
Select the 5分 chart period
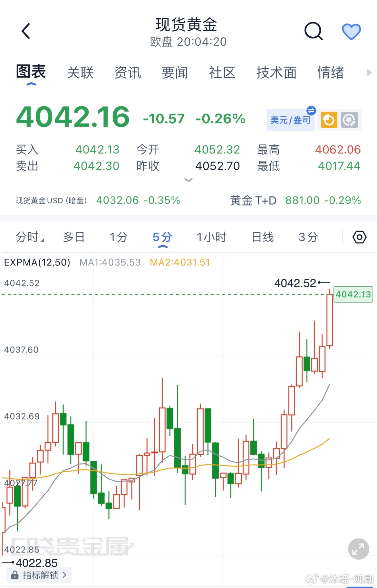click(162, 237)
